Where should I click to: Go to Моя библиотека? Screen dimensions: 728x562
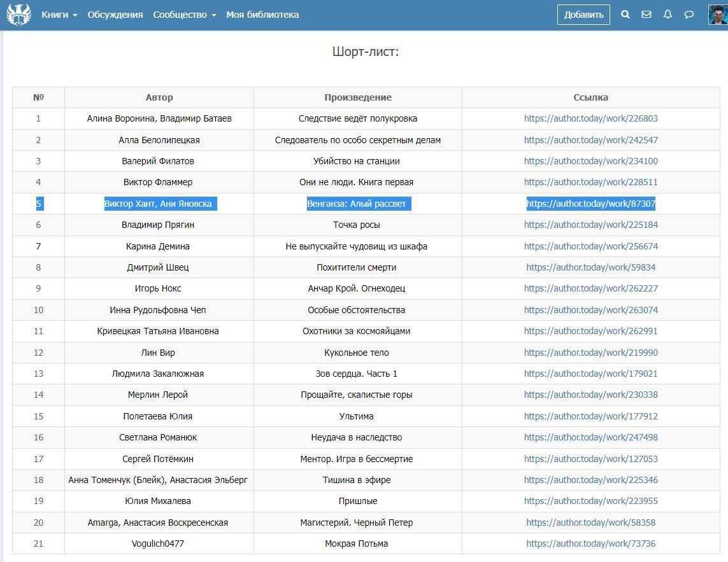pos(262,15)
